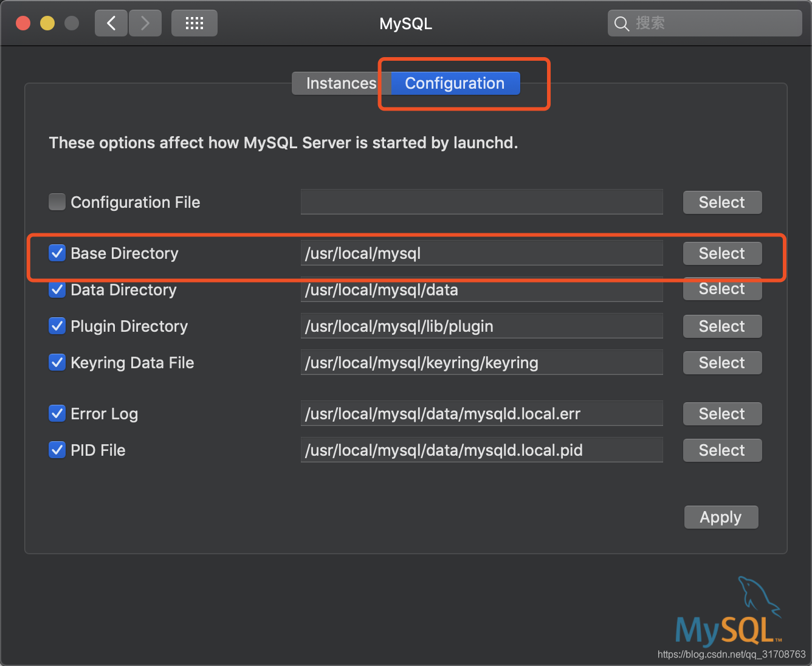Viewport: 812px width, 666px height.
Task: Toggle the Data Directory checkbox
Action: tap(57, 289)
